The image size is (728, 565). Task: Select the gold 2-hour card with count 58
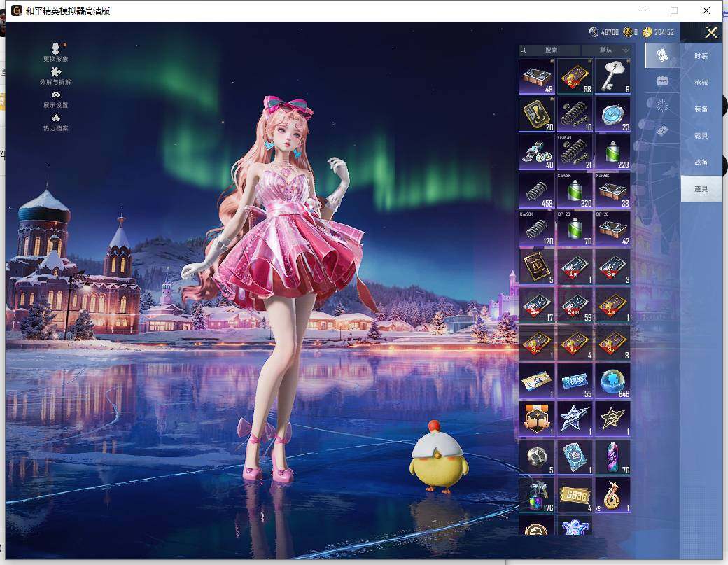click(x=575, y=76)
